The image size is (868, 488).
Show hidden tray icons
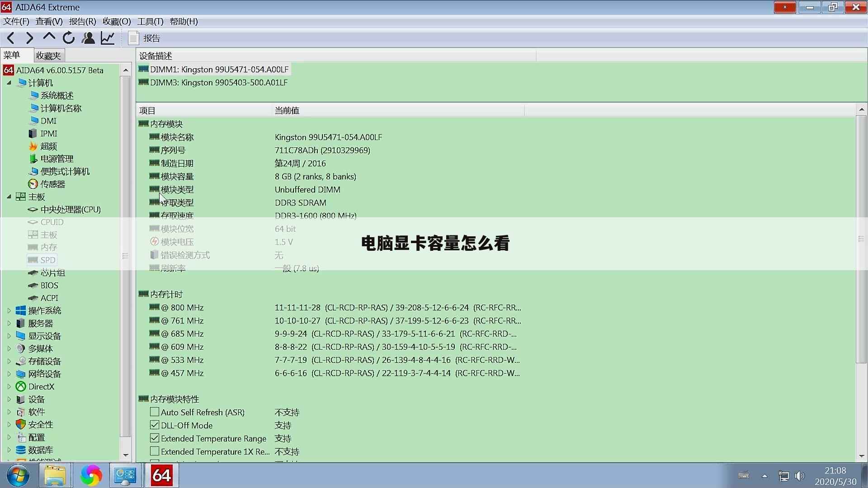764,476
